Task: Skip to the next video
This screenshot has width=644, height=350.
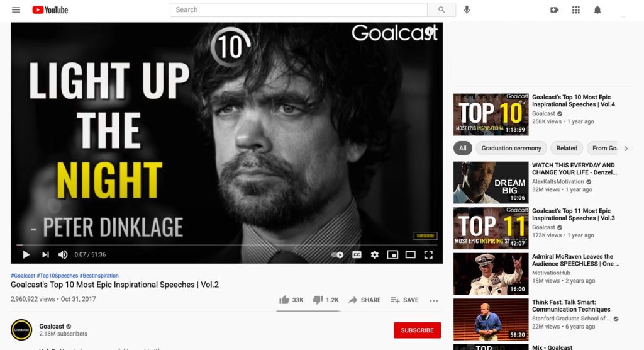Action: point(45,254)
